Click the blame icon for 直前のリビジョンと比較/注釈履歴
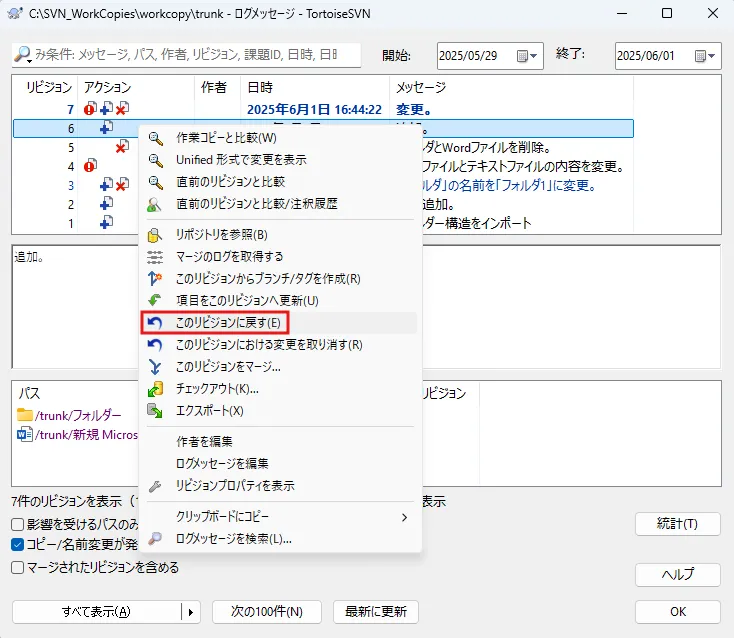The width and height of the screenshot is (734, 638). coord(154,204)
